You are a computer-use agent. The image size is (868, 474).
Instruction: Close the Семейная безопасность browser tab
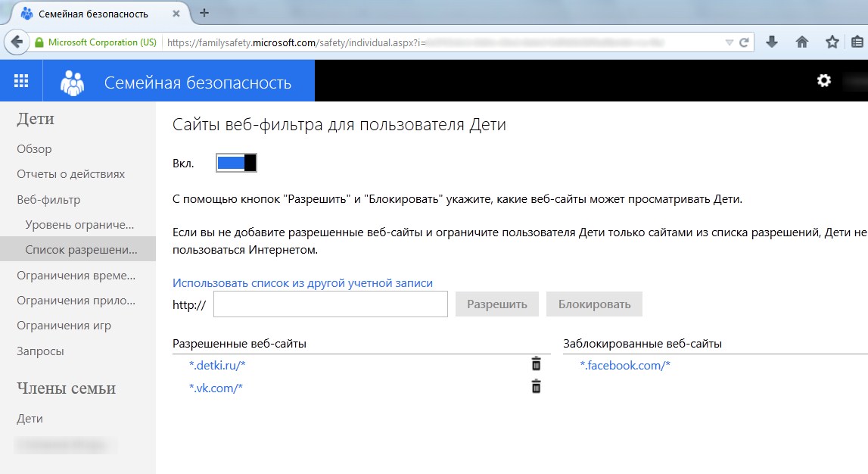pos(176,14)
